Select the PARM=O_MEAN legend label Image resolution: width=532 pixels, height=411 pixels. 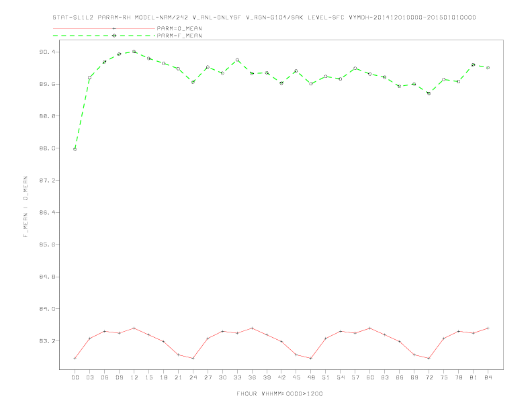click(x=179, y=28)
